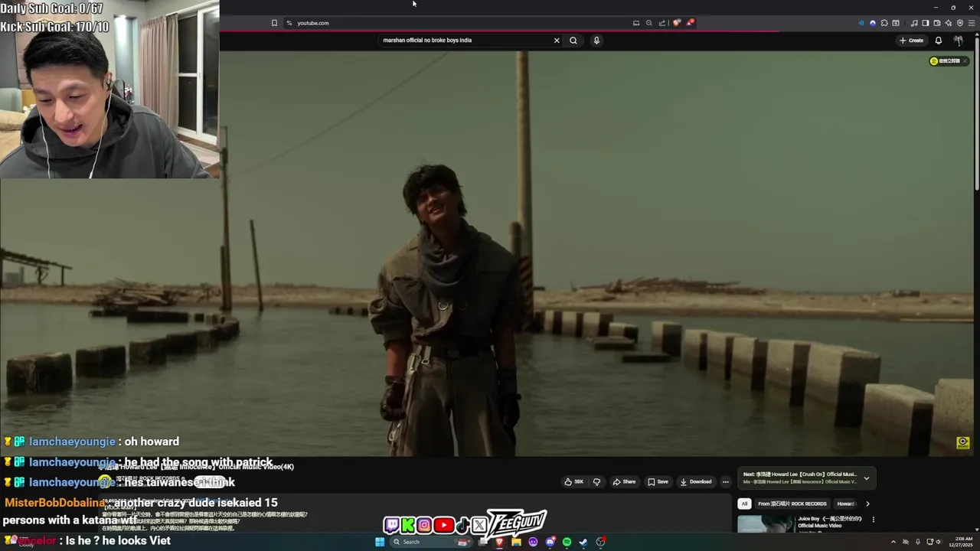
Task: Click the Windows taskbar Search box
Action: click(431, 542)
